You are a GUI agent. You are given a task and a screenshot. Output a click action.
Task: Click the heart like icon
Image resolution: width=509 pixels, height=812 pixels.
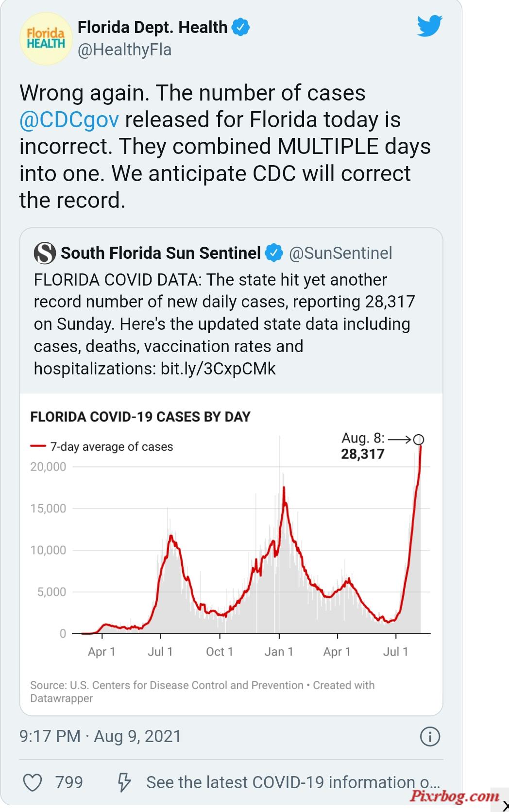(x=33, y=782)
